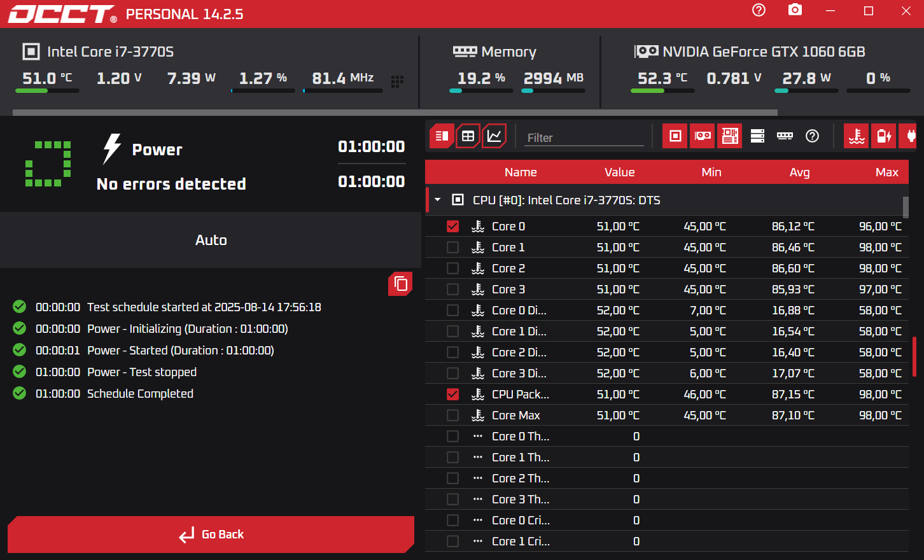Toggle the temperature sensor type filter
924x560 pixels.
(857, 136)
